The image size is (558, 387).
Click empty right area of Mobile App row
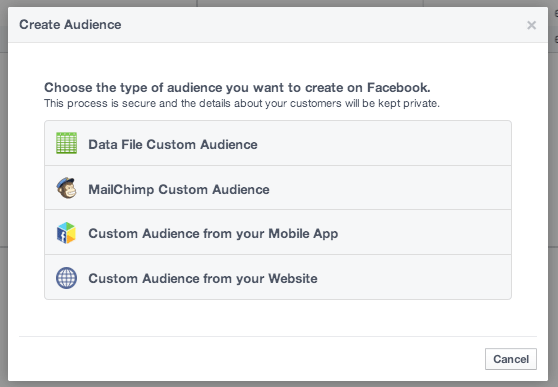(425, 232)
